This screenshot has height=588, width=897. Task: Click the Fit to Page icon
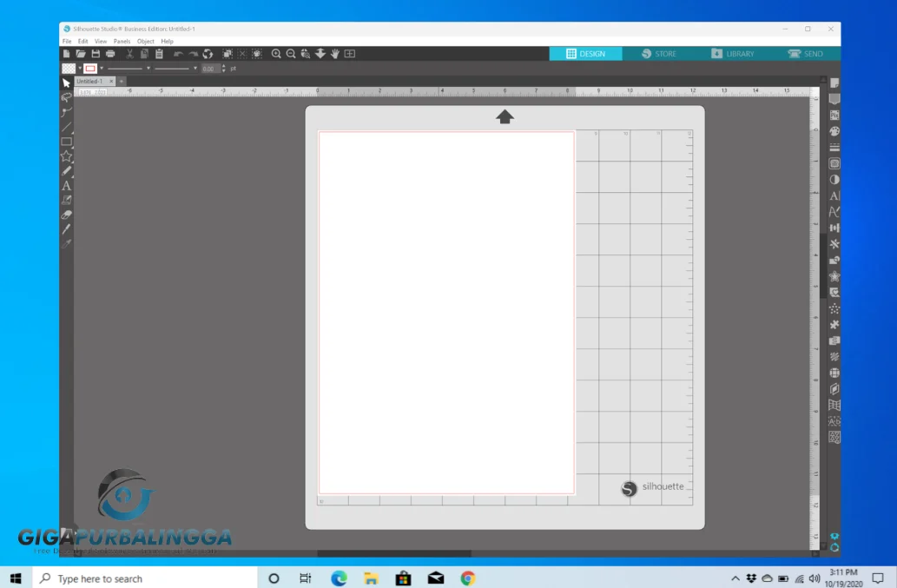point(350,54)
